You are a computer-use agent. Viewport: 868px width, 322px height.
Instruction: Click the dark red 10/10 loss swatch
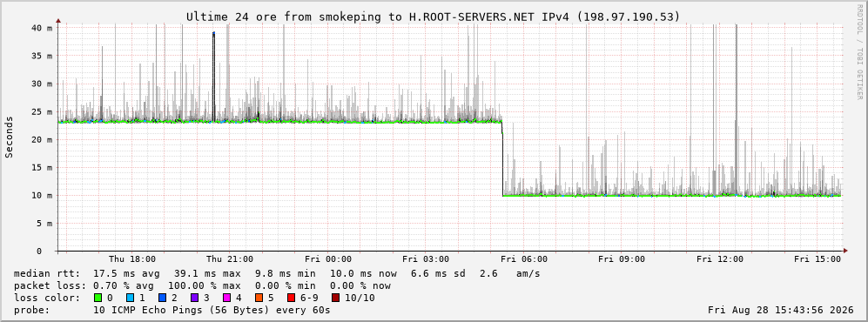[x=335, y=298]
